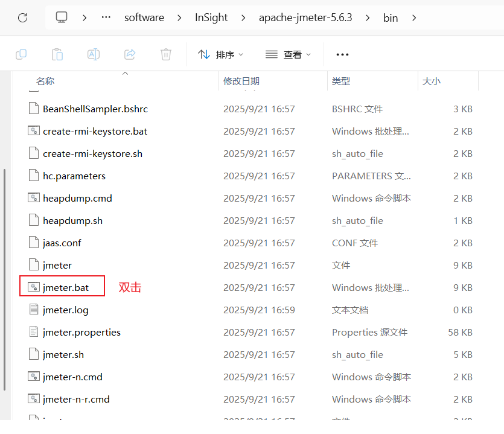Image resolution: width=504 pixels, height=434 pixels.
Task: Click the 2025/9/21 16:59 modified date
Action: 259,310
